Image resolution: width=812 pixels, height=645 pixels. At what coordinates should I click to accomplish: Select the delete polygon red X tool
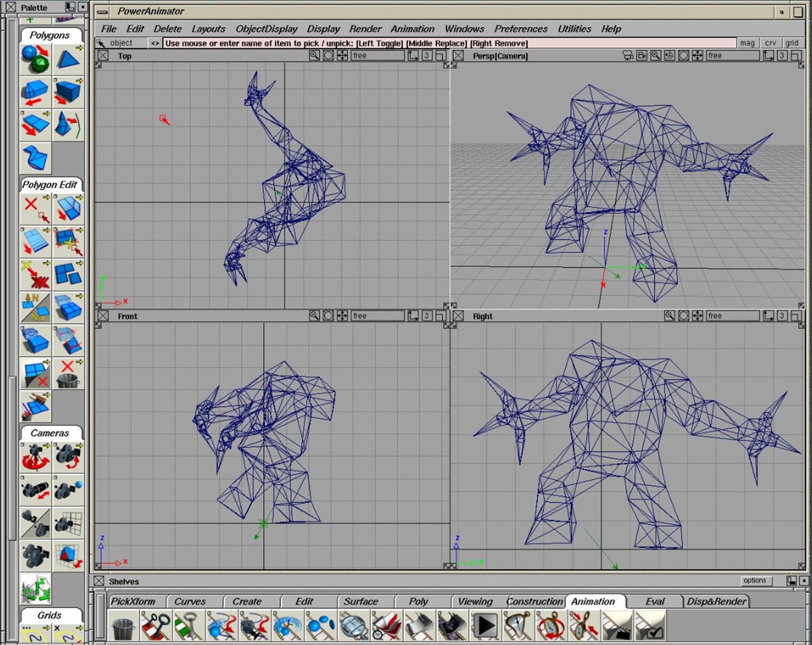click(x=35, y=208)
